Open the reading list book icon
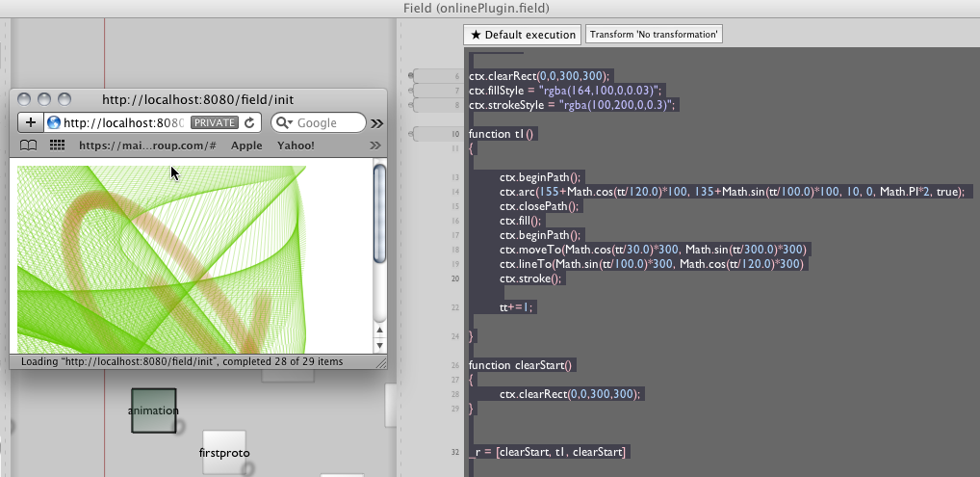The height and width of the screenshot is (477, 980). pyautogui.click(x=29, y=146)
